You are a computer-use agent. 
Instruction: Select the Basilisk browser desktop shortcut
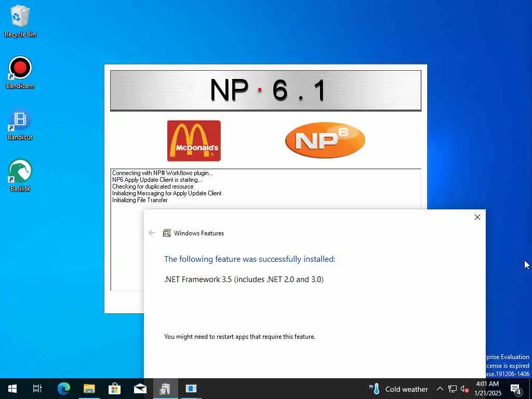tap(20, 175)
